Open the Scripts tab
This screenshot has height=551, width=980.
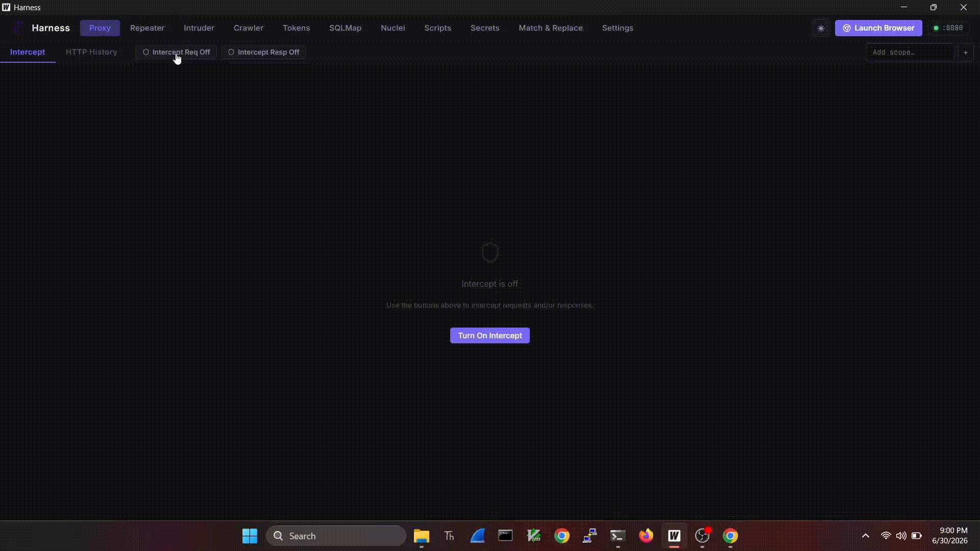click(437, 28)
